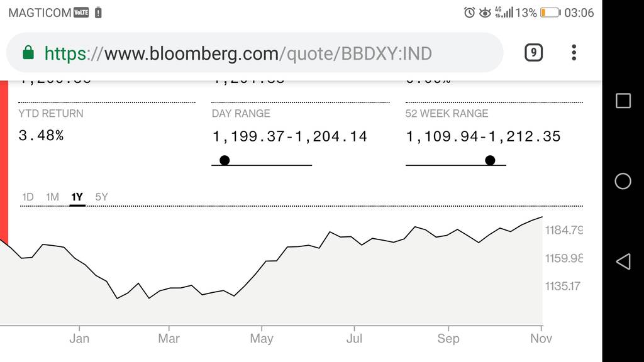The width and height of the screenshot is (644, 362).
Task: Switch chart to 1M range
Action: [52, 197]
